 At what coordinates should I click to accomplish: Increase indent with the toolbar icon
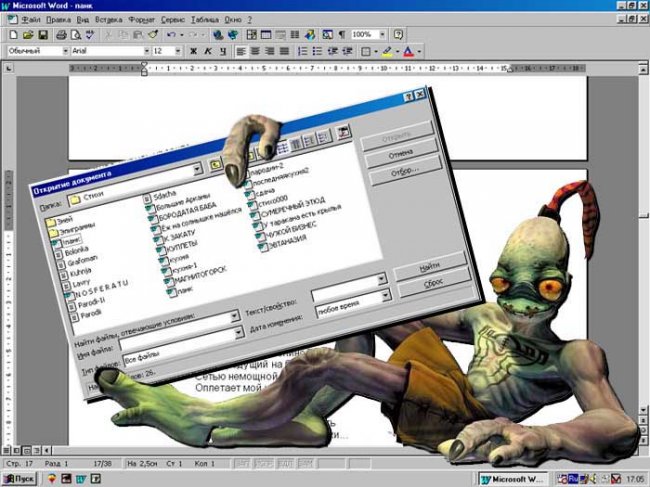pyautogui.click(x=347, y=51)
